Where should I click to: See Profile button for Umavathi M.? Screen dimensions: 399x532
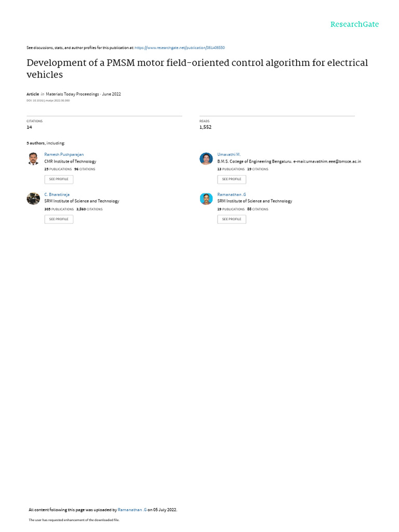232,179
